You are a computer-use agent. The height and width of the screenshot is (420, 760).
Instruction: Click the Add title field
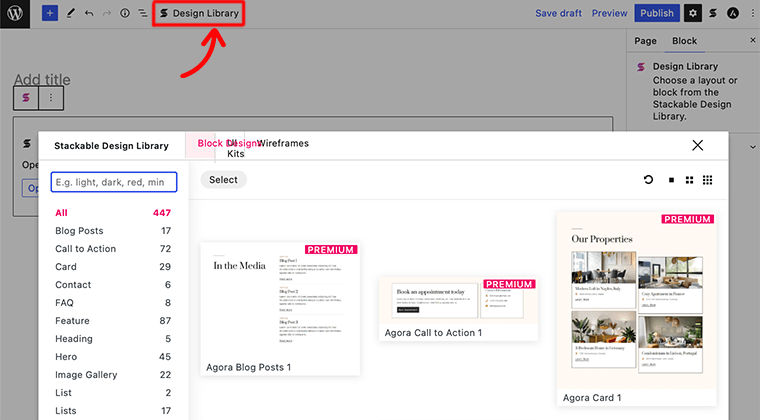click(42, 79)
